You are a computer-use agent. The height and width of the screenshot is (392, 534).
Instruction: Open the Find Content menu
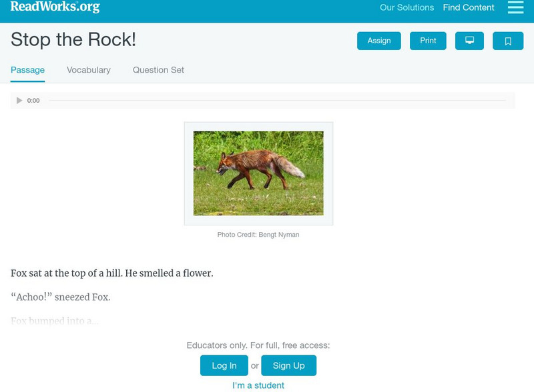[x=469, y=7]
